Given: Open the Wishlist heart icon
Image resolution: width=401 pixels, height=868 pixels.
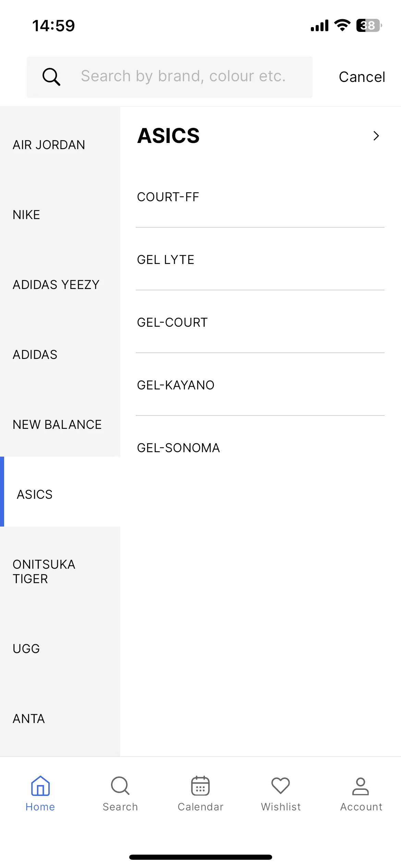Looking at the screenshot, I should point(281,786).
